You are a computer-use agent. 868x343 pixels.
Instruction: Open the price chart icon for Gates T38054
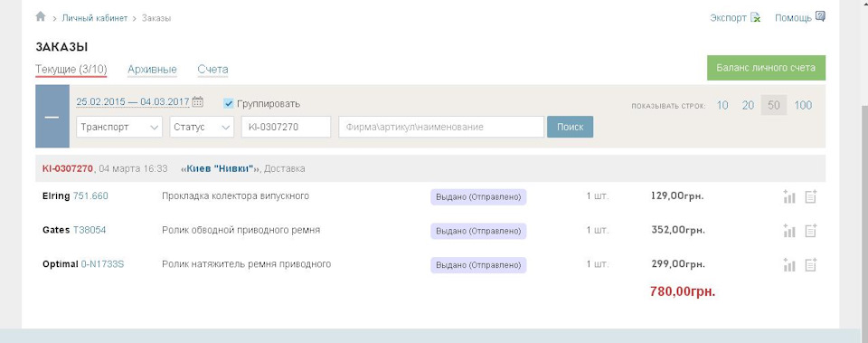pos(789,231)
